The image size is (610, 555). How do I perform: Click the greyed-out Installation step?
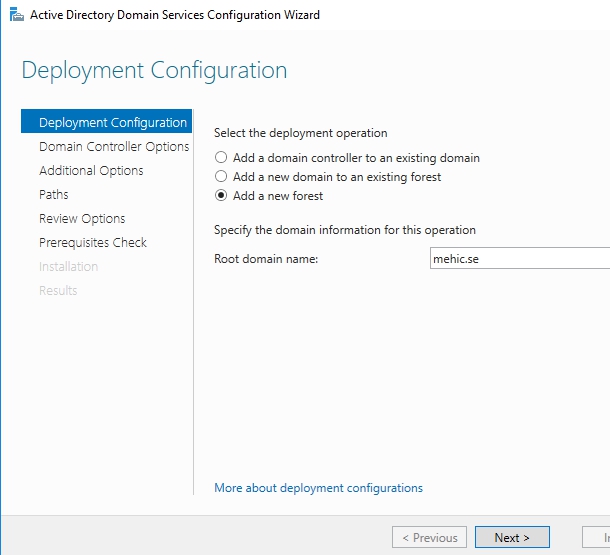[x=68, y=267]
